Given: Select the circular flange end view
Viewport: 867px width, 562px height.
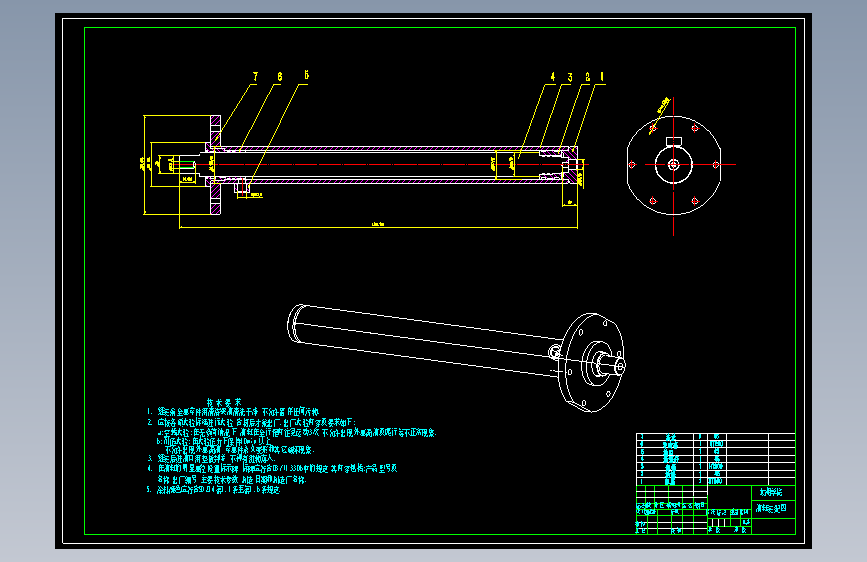Looking at the screenshot, I should 673,165.
